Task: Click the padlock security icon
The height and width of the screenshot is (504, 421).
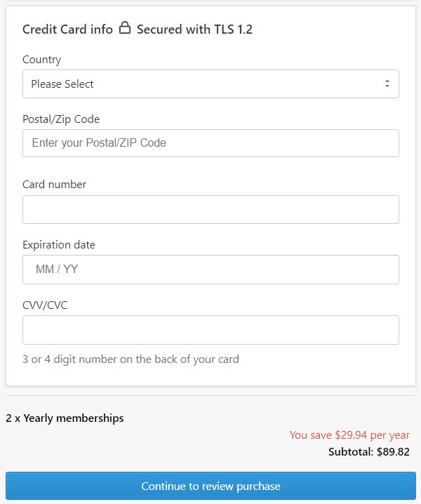Action: (125, 27)
